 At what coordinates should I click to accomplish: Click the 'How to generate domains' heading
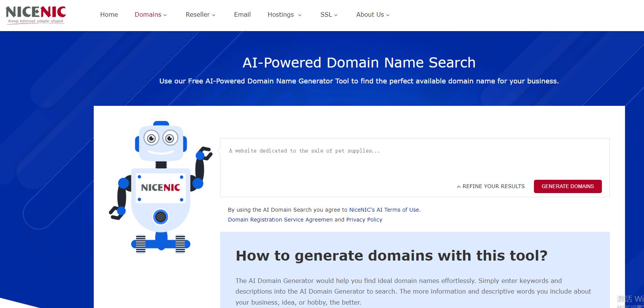coord(391,256)
